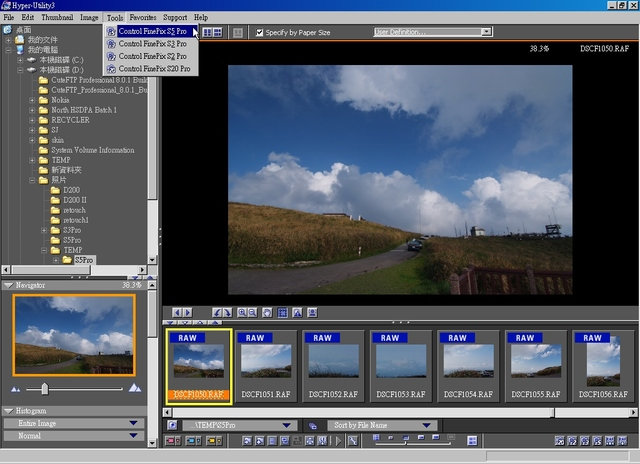The image size is (640, 464).
Task: Toggle Specify by Paper Size checkbox
Action: click(259, 32)
